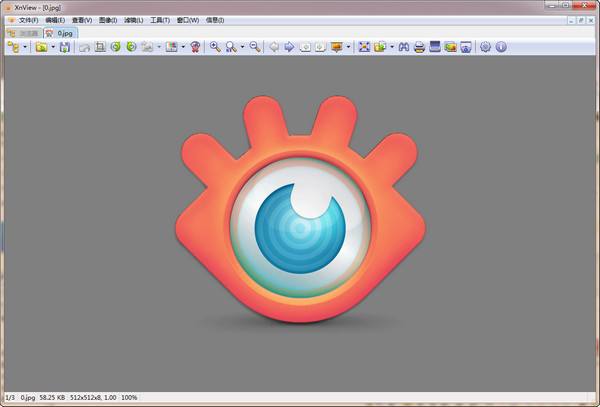
Task: Select the crop tool icon
Action: pyautogui.click(x=100, y=47)
